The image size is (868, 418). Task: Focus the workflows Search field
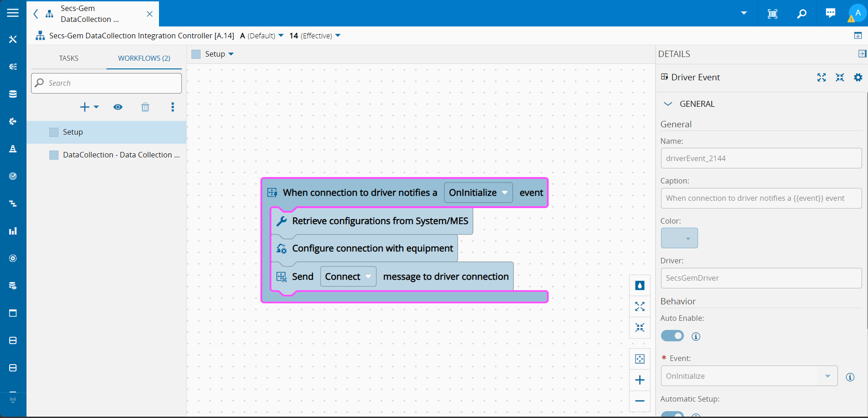click(106, 83)
